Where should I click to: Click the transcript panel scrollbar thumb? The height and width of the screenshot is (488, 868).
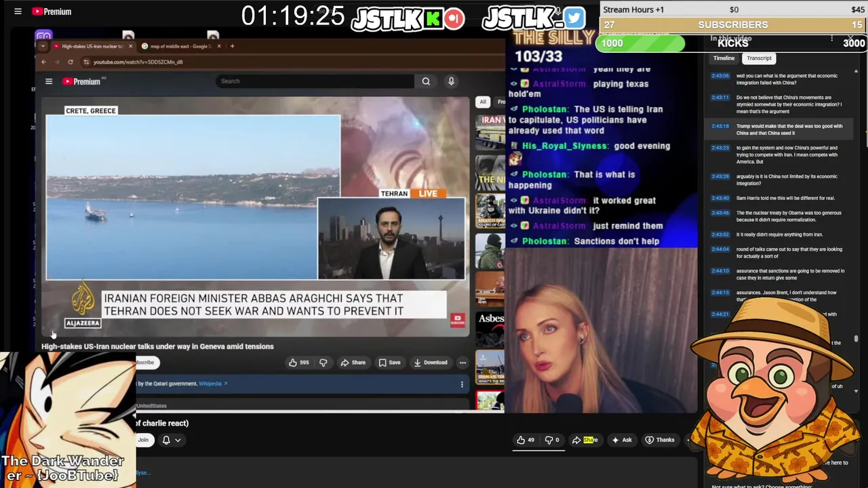pos(856,339)
